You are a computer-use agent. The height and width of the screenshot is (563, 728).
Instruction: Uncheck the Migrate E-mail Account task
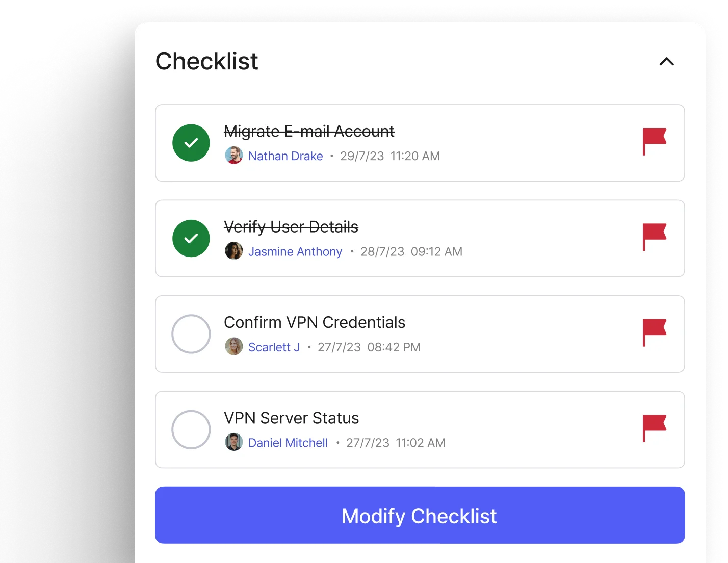coord(191,143)
